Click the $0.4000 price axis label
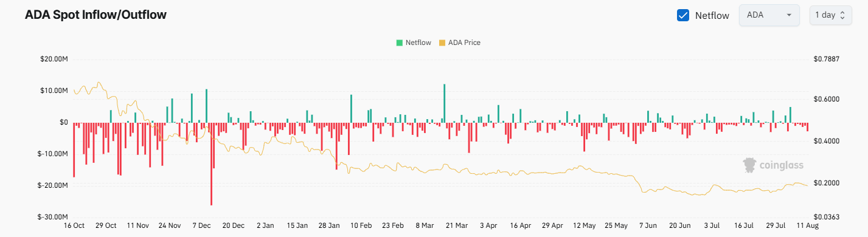The height and width of the screenshot is (237, 868). tap(826, 141)
